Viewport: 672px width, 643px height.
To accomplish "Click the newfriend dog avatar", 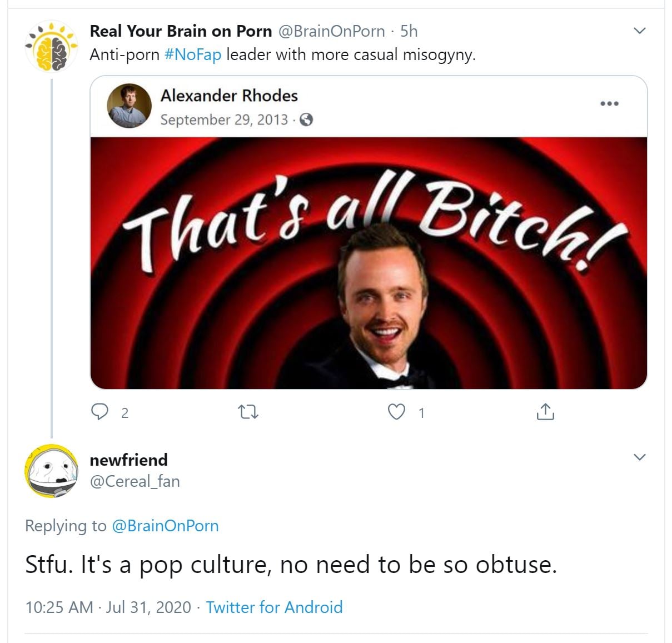I will tap(52, 470).
